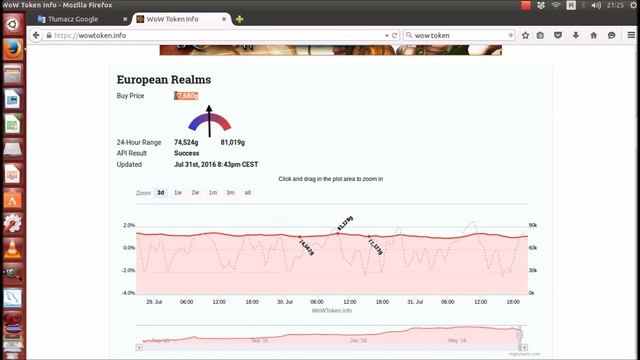
Task: Click the navigator scroll left arrow
Action: pos(139,348)
